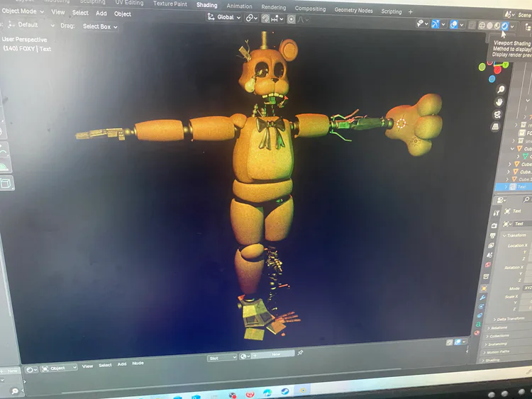Open the viewport Object menu
The width and height of the screenshot is (532, 399).
click(123, 14)
